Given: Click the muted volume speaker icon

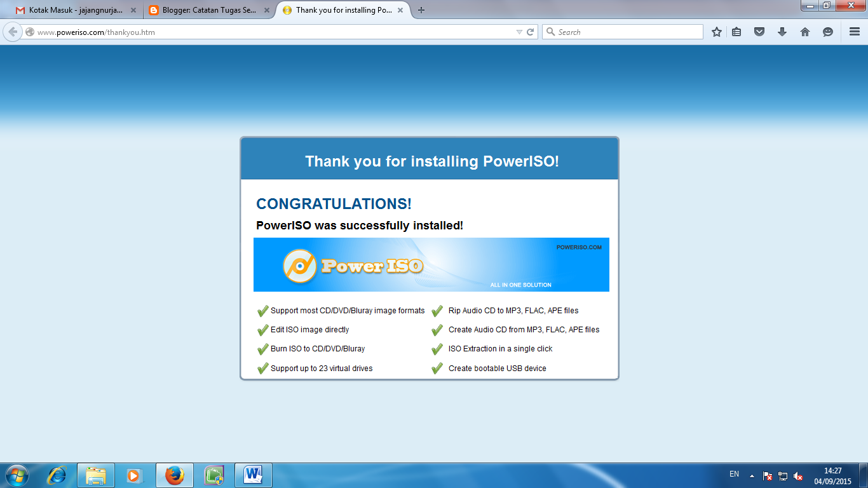Looking at the screenshot, I should coord(798,476).
